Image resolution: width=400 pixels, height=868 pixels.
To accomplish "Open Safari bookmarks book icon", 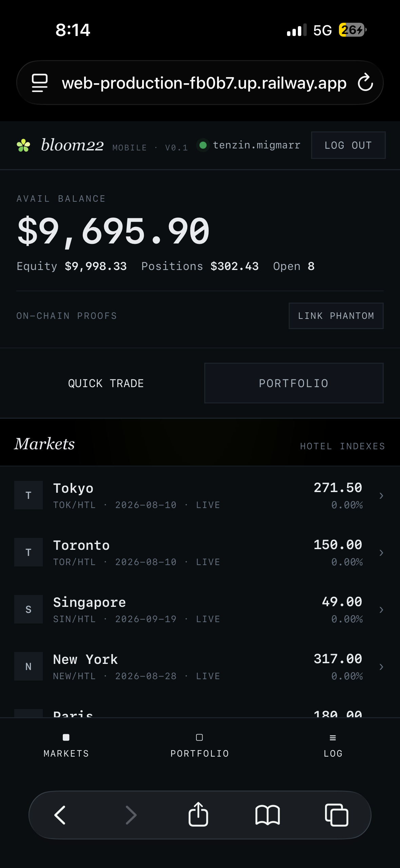I will click(268, 815).
